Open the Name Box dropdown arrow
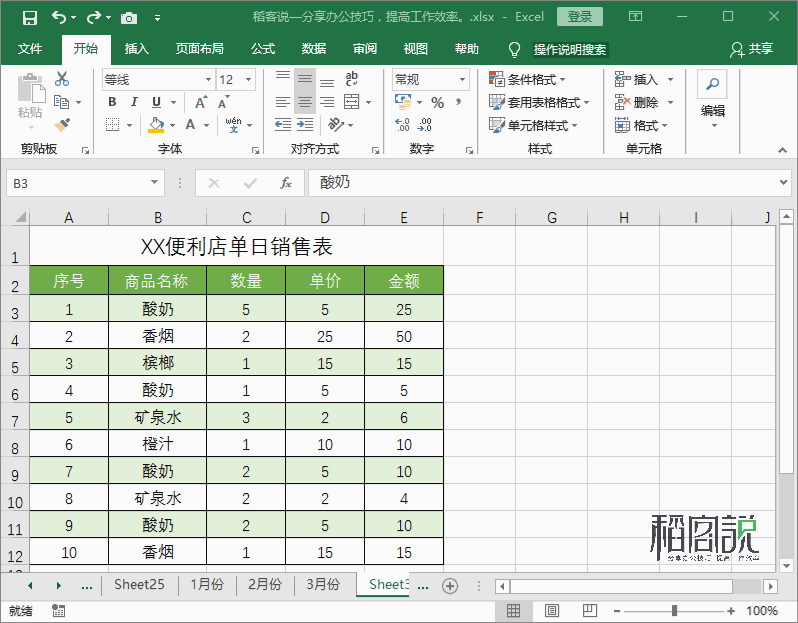The width and height of the screenshot is (798, 623). point(154,183)
